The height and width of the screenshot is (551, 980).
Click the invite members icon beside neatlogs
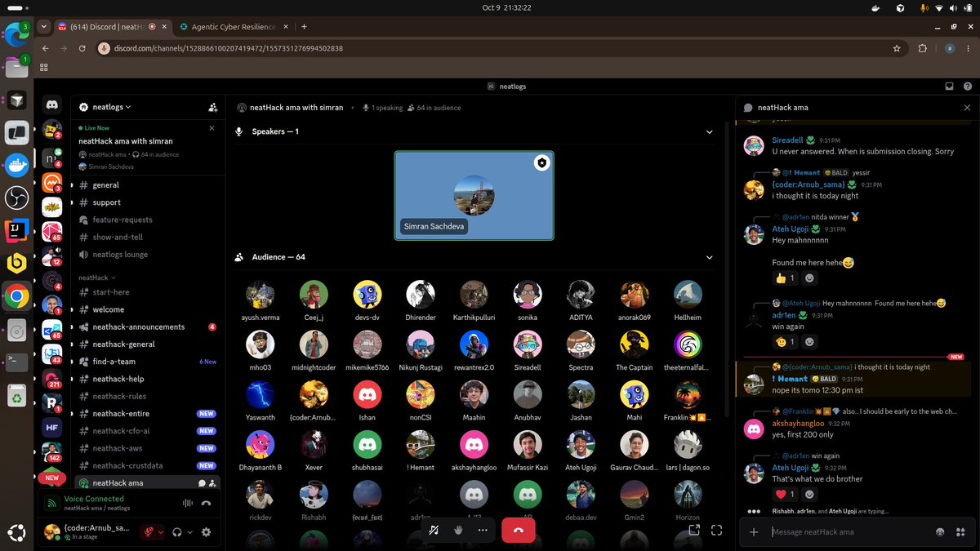click(x=213, y=107)
